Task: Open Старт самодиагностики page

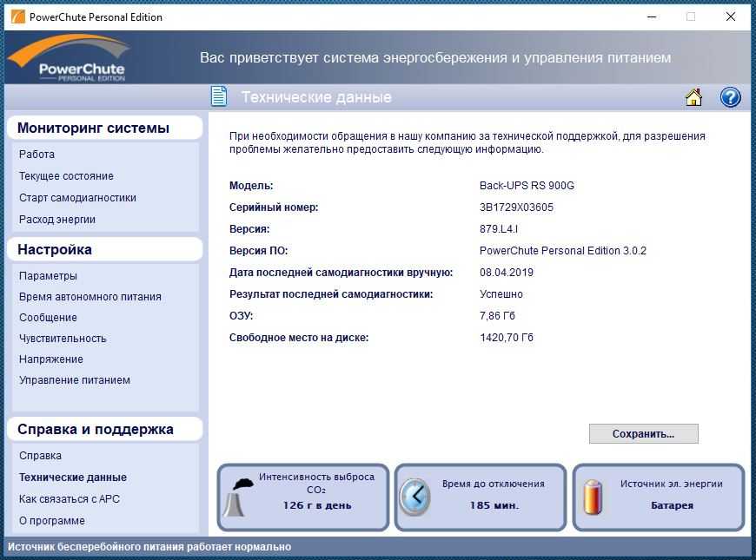Action: (77, 198)
